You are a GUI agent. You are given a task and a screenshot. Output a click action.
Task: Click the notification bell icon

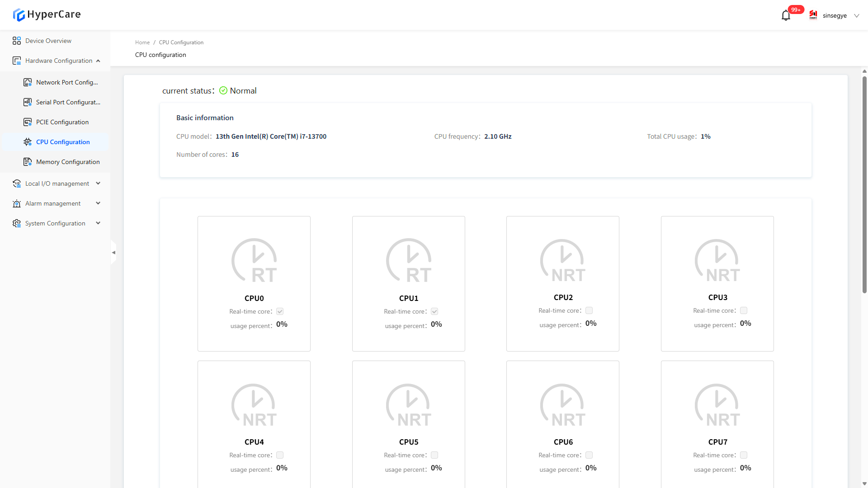[786, 16]
